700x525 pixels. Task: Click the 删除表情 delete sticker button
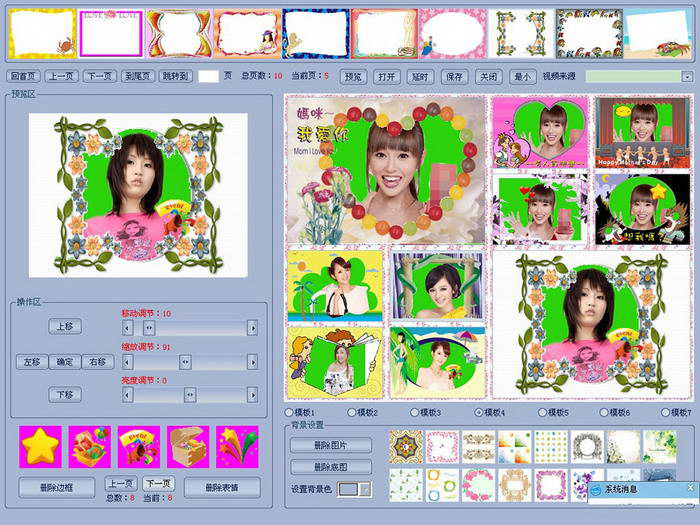(222, 488)
